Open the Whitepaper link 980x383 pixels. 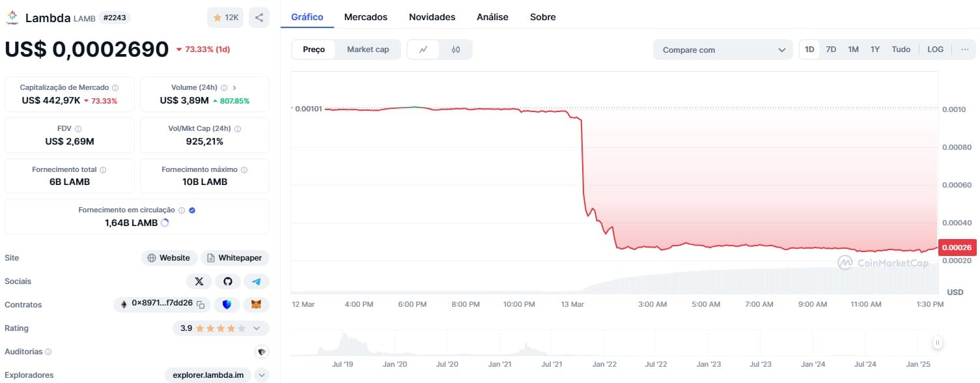pos(234,258)
